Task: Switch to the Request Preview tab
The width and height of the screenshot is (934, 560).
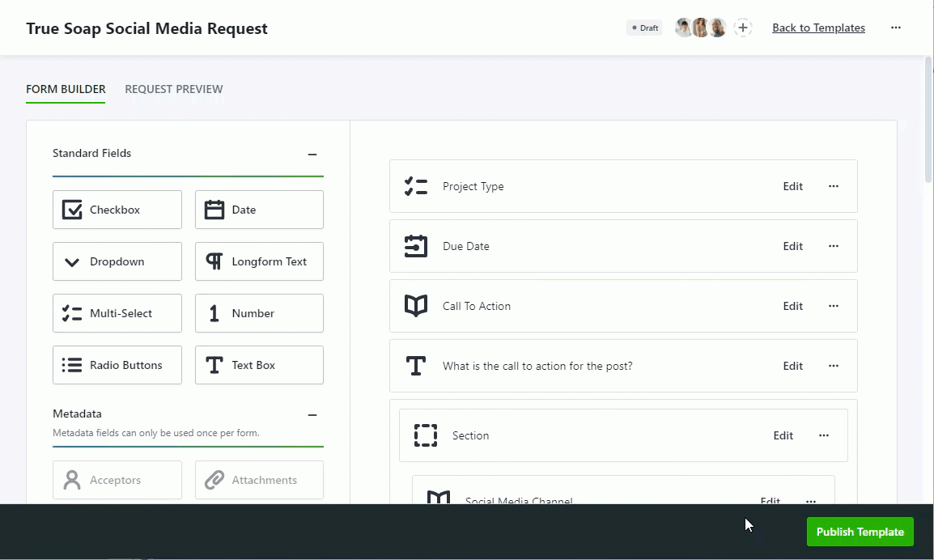Action: point(174,89)
